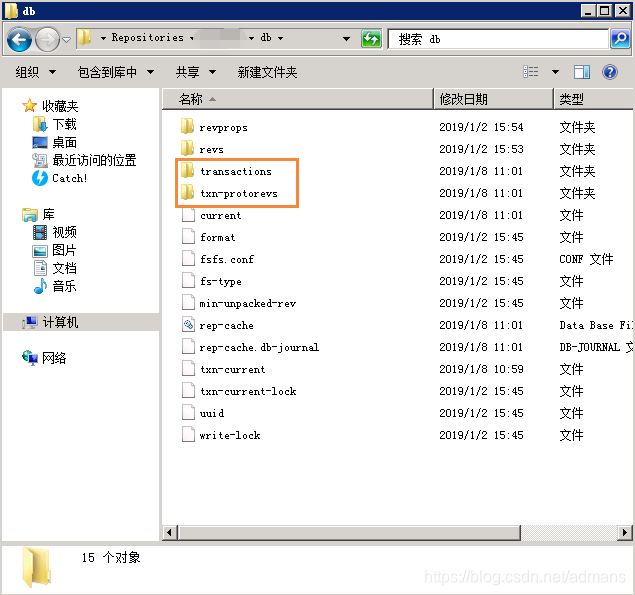
Task: Go back with the blue Back arrow
Action: pos(19,39)
